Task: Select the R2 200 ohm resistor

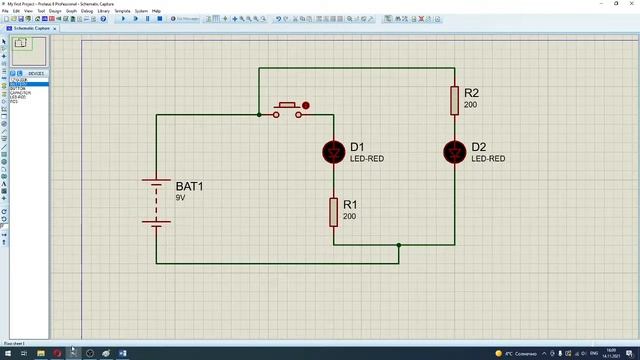Action: (x=455, y=100)
